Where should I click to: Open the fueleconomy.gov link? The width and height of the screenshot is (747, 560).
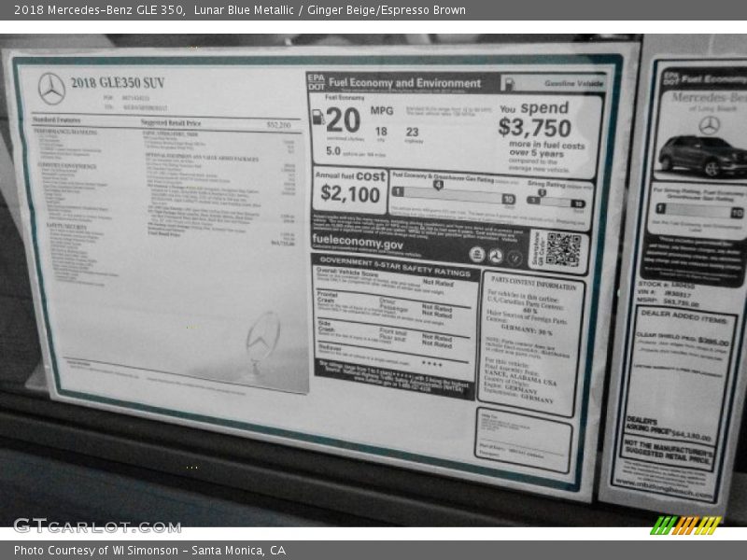(x=358, y=242)
